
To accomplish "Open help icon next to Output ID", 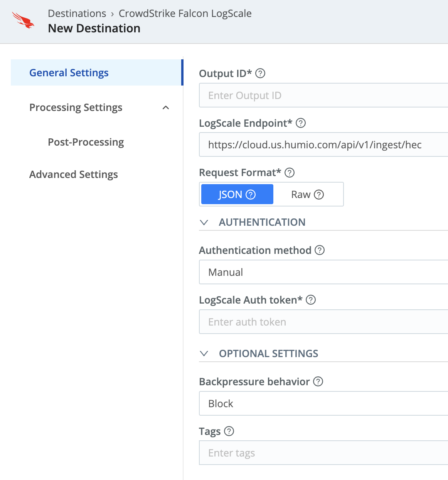I will coord(260,73).
